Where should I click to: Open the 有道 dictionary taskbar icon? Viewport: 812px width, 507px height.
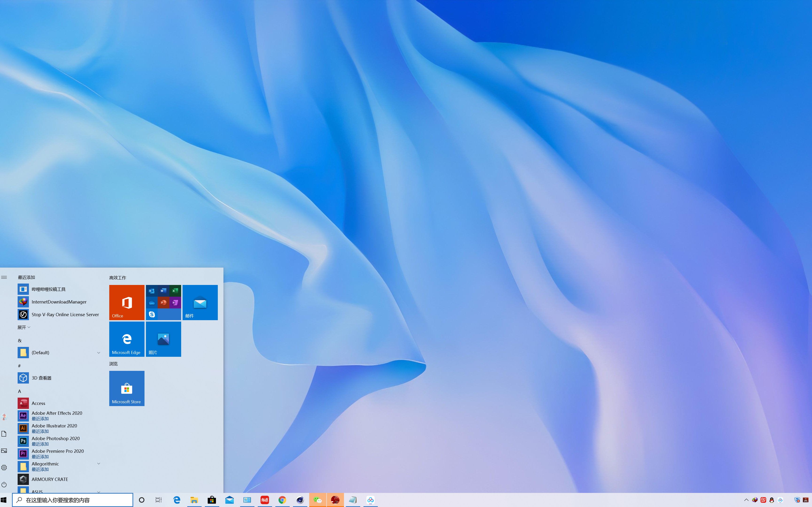coord(264,500)
